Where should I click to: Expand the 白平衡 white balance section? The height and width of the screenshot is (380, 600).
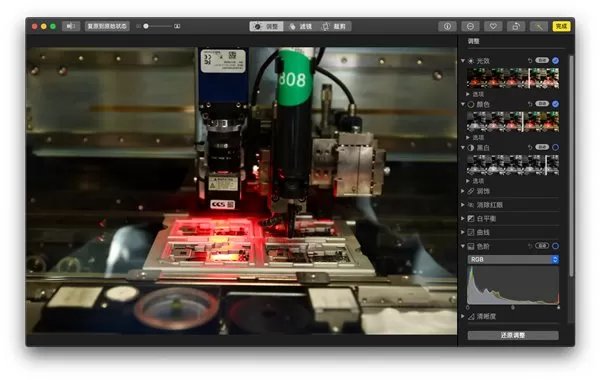(463, 219)
